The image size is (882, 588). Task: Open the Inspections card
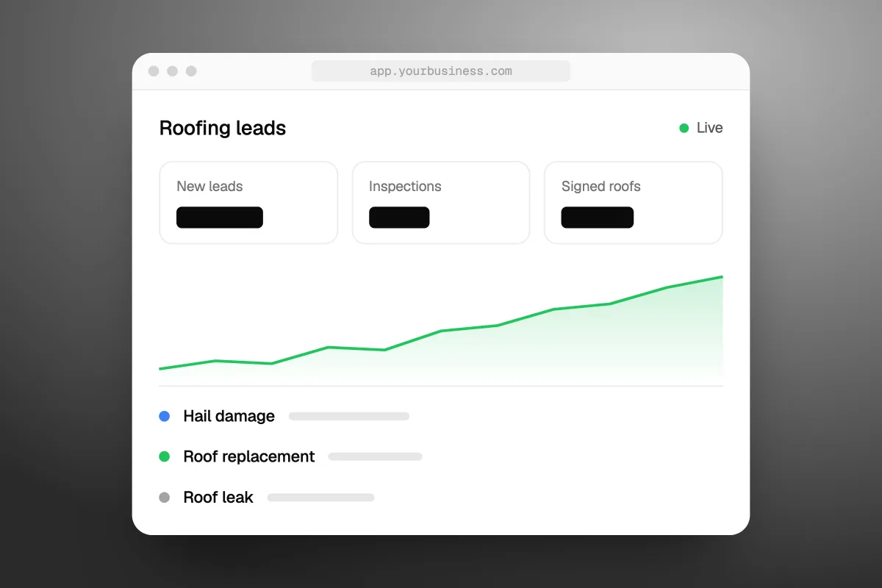coord(441,203)
